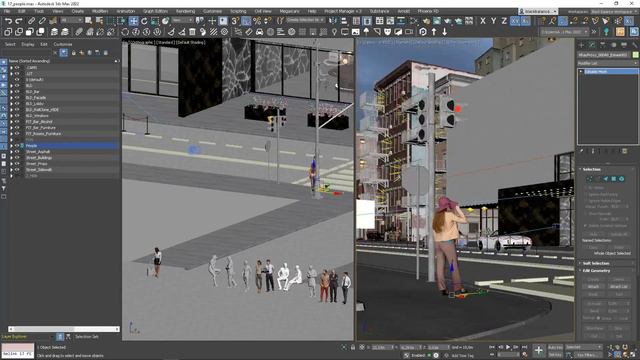This screenshot has width=640, height=360.
Task: Toggle visibility of the 0 (default) layer
Action: click(17, 80)
